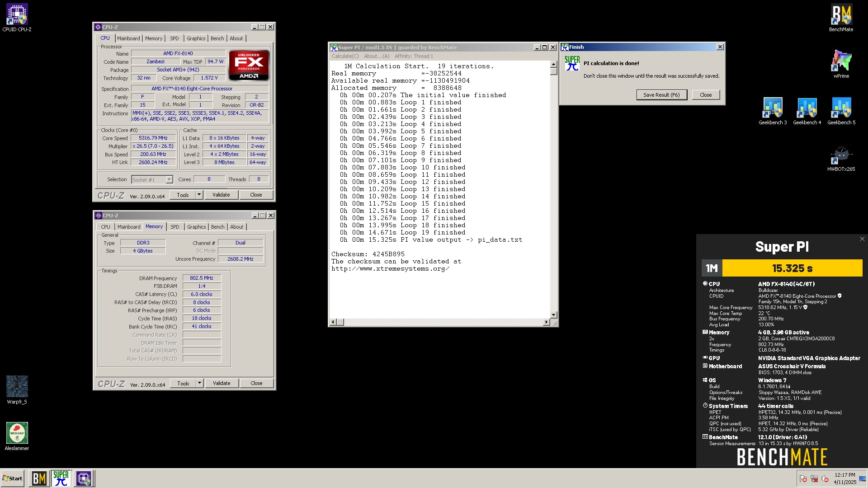868x488 pixels.
Task: Open the wPrime desktop icon
Action: point(841,64)
